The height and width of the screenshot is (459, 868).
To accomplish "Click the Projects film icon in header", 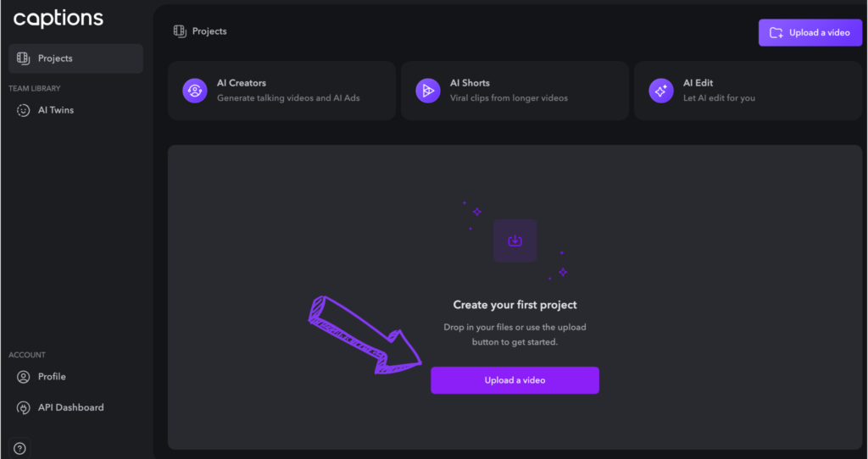I will [x=180, y=31].
